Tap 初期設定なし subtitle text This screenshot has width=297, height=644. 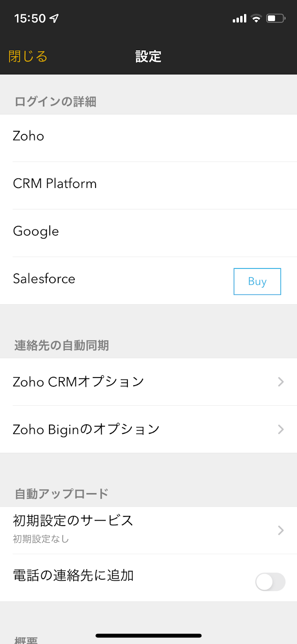point(41,539)
